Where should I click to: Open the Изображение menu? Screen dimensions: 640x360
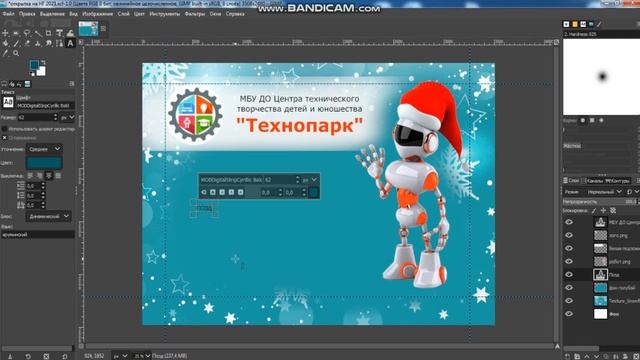98,14
